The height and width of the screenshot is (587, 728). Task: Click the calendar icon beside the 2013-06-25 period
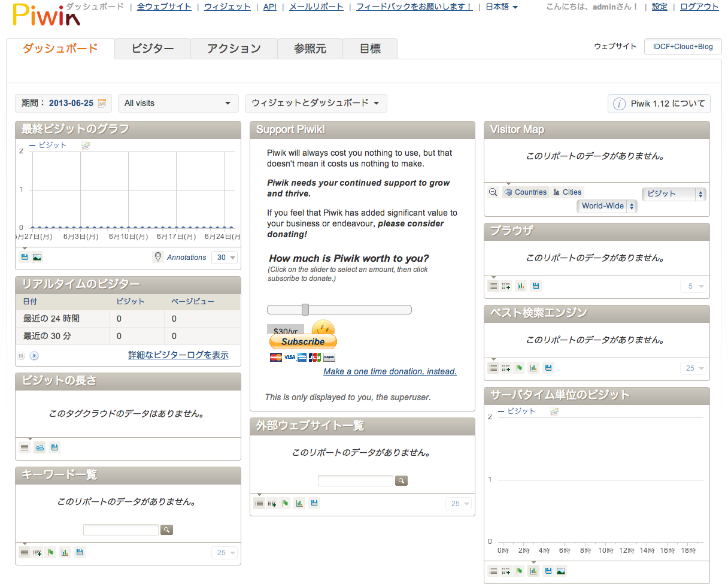click(x=102, y=103)
